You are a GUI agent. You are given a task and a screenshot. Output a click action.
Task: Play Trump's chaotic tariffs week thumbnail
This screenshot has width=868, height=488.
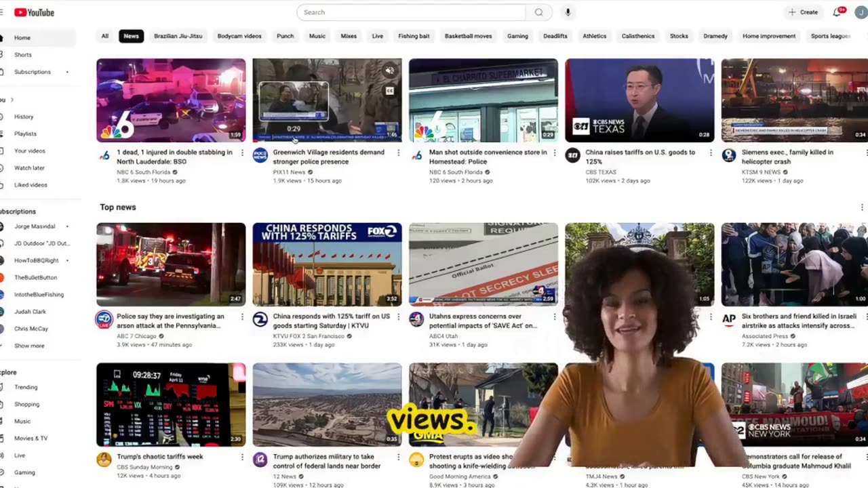pyautogui.click(x=171, y=405)
